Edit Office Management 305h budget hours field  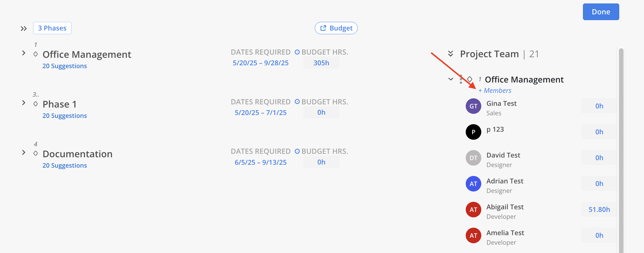pyautogui.click(x=321, y=63)
